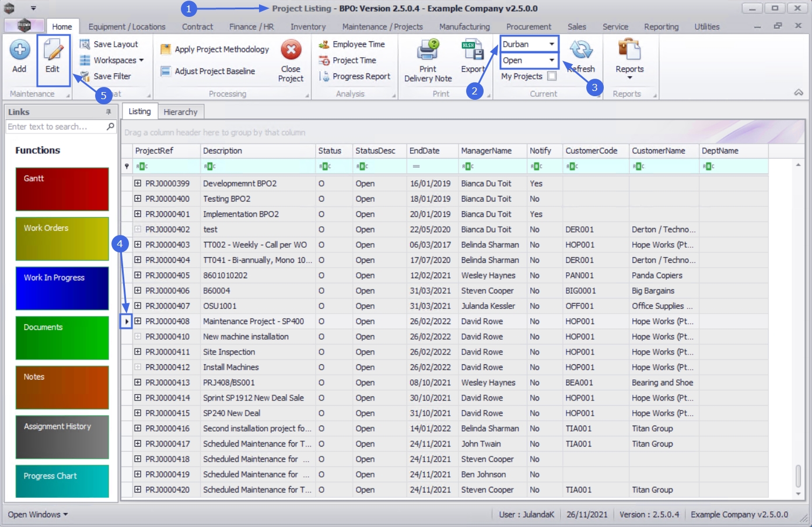Click the Export icon
Viewport: 812px width, 527px height.
coord(473,50)
